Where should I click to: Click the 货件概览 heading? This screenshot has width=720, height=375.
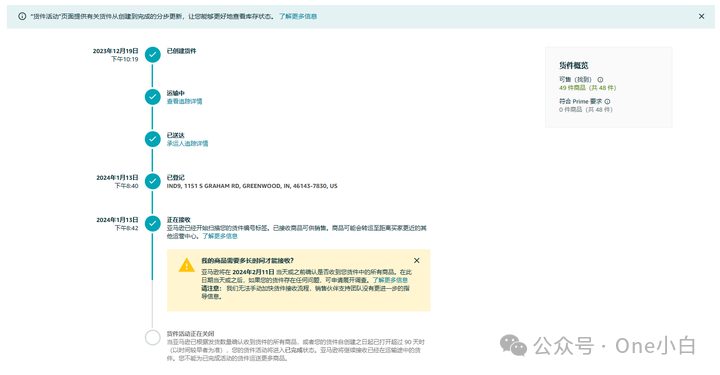[x=574, y=65]
